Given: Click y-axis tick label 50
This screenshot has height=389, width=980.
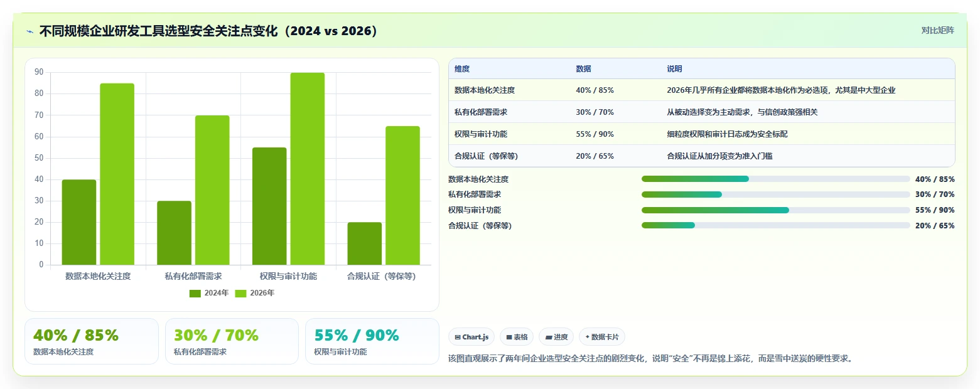Looking at the screenshot, I should coord(40,158).
